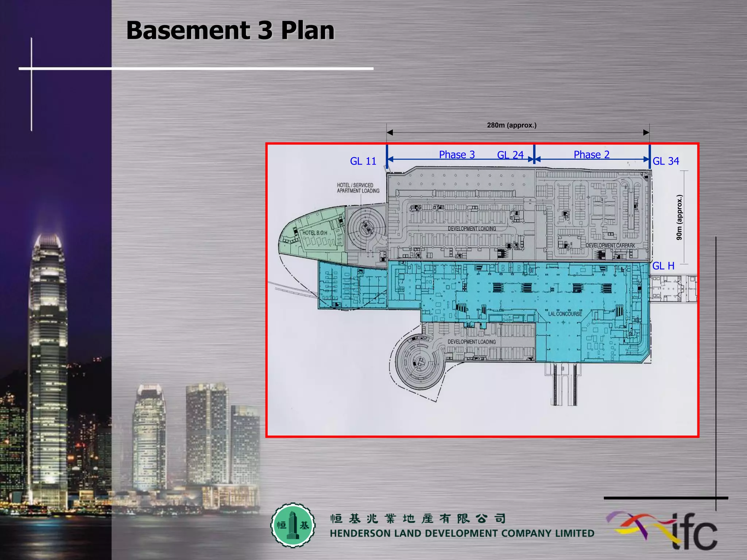Click the LAL Concourse label
The height and width of the screenshot is (560, 747).
(x=565, y=314)
